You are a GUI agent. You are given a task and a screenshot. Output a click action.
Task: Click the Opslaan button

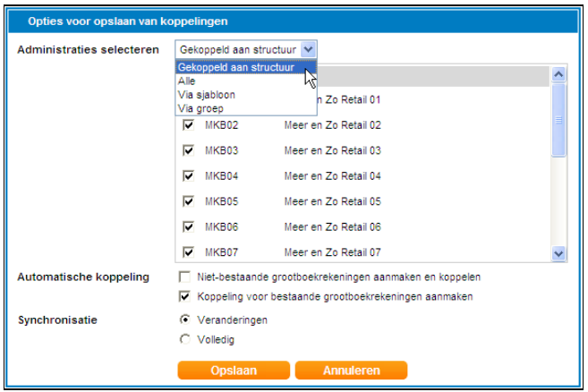click(x=233, y=370)
